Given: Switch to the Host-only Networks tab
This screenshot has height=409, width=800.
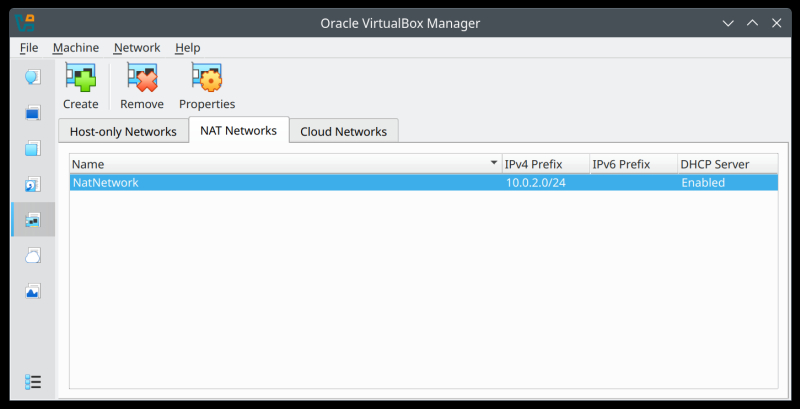Looking at the screenshot, I should click(x=123, y=132).
